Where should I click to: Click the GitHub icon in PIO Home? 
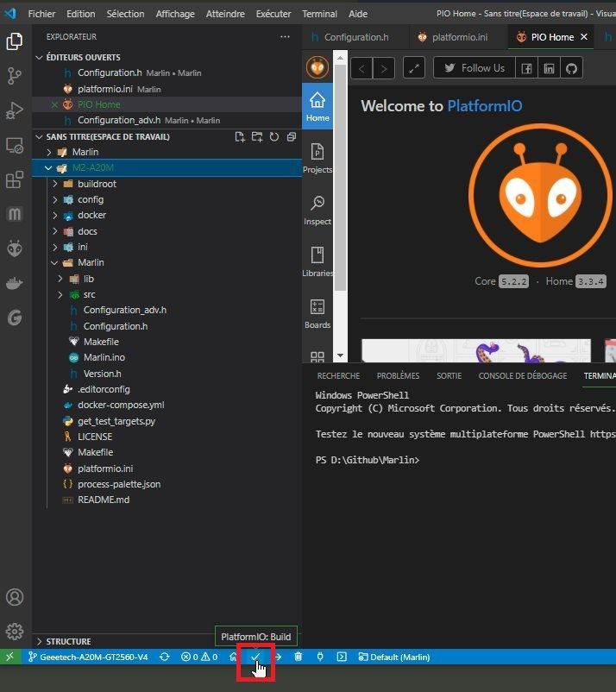click(572, 68)
